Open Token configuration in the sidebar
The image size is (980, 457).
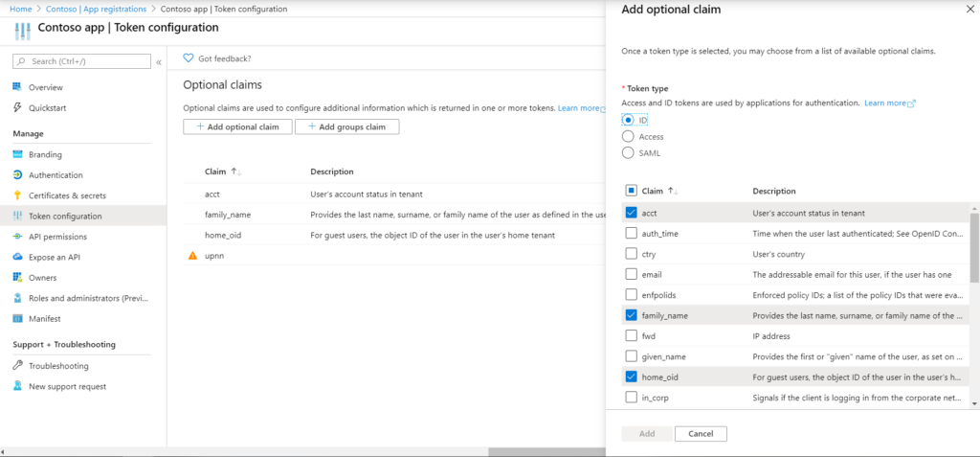(65, 217)
